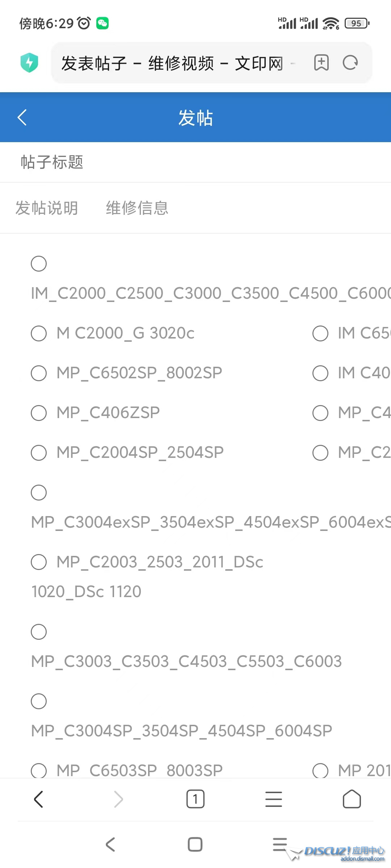Screen dimensions: 391x868
Task: Choose the MP_C406ZSP model option
Action: coord(39,413)
